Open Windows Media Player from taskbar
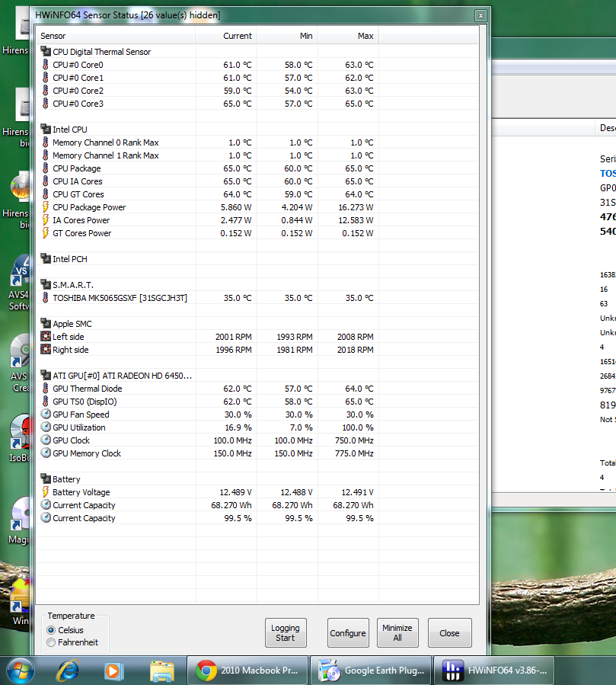The width and height of the screenshot is (616, 685). tap(113, 671)
